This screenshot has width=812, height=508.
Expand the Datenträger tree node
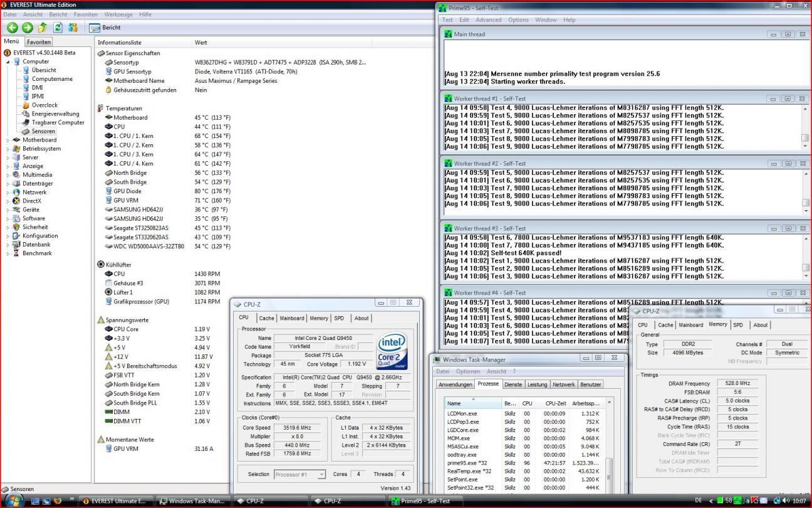(x=9, y=184)
